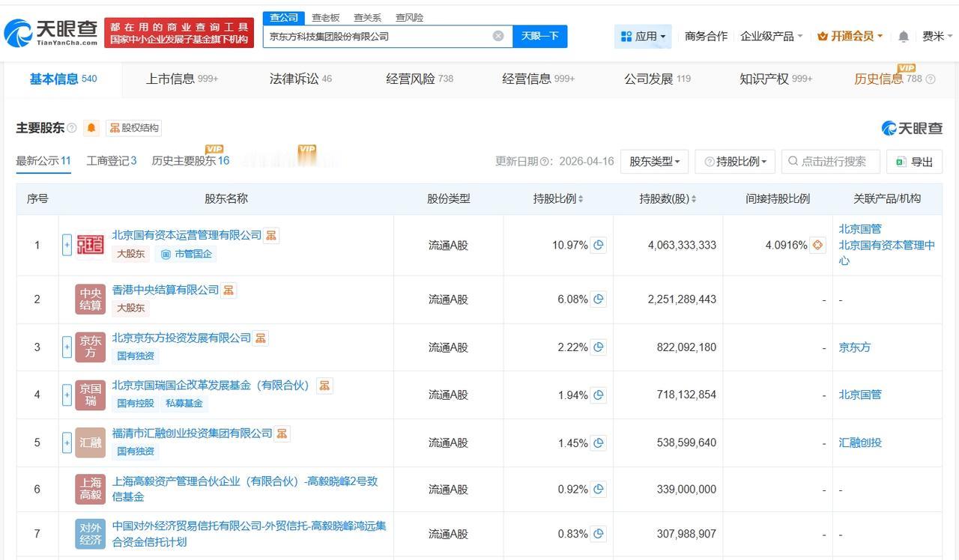Open the 应用 dropdown menu
This screenshot has height=560, width=959.
coord(643,36)
